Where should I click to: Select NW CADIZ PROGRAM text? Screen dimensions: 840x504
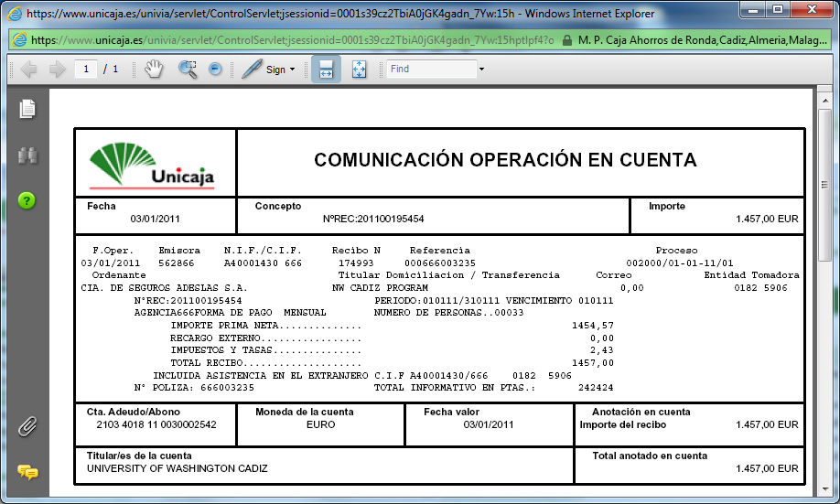380,287
